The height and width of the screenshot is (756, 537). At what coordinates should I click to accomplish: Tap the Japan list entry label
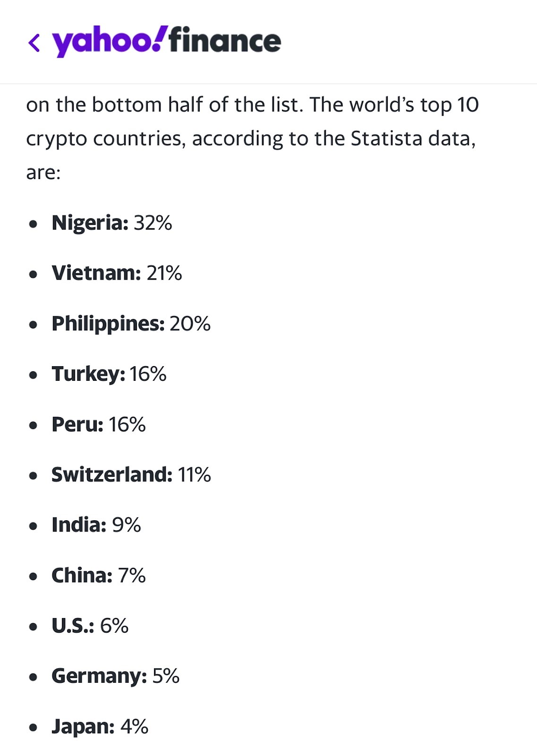coord(83,727)
